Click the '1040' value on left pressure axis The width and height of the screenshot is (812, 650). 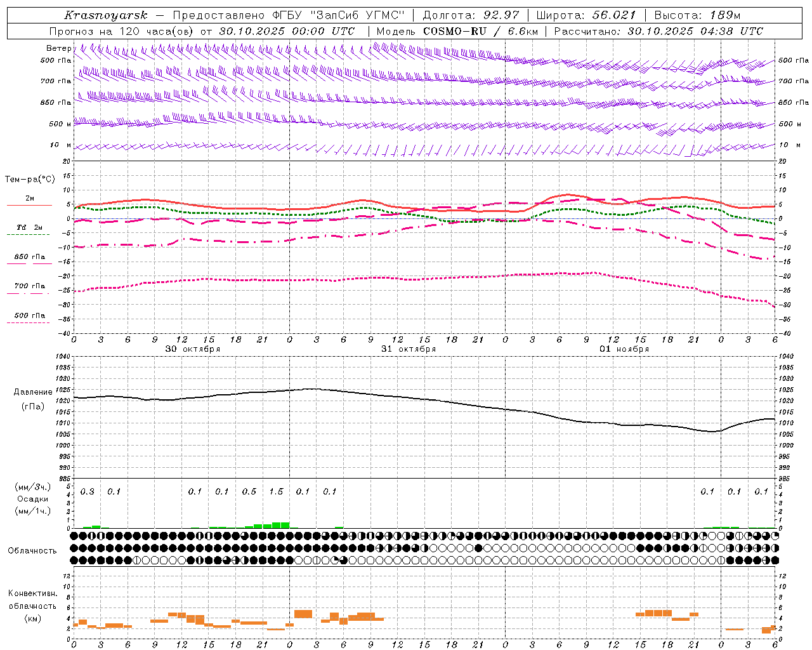tap(63, 357)
